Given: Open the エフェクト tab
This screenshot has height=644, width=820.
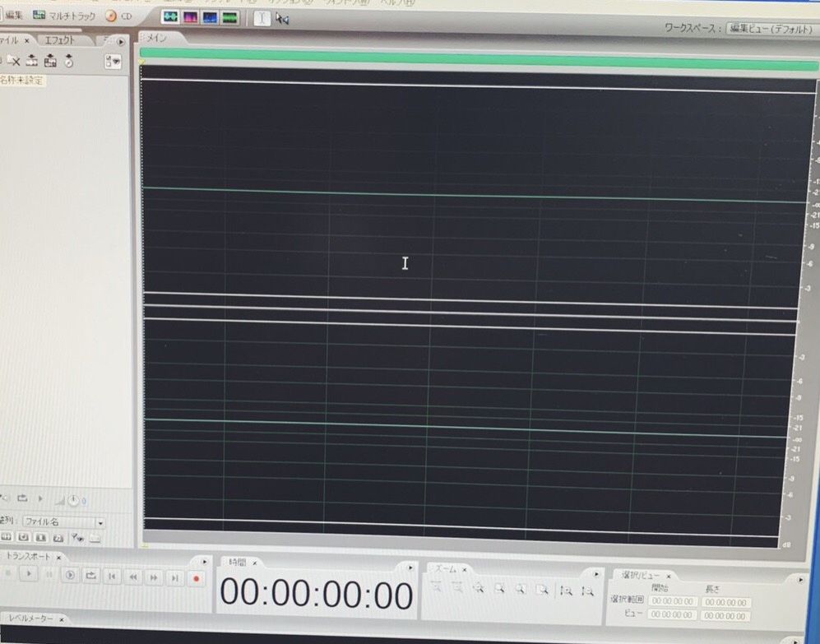Looking at the screenshot, I should click(59, 40).
